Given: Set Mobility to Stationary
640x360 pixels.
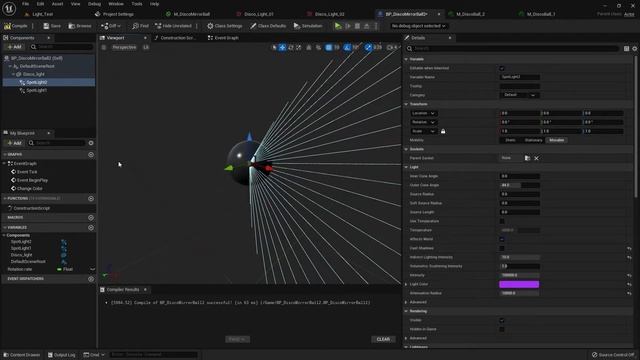Looking at the screenshot, I should pyautogui.click(x=533, y=140).
